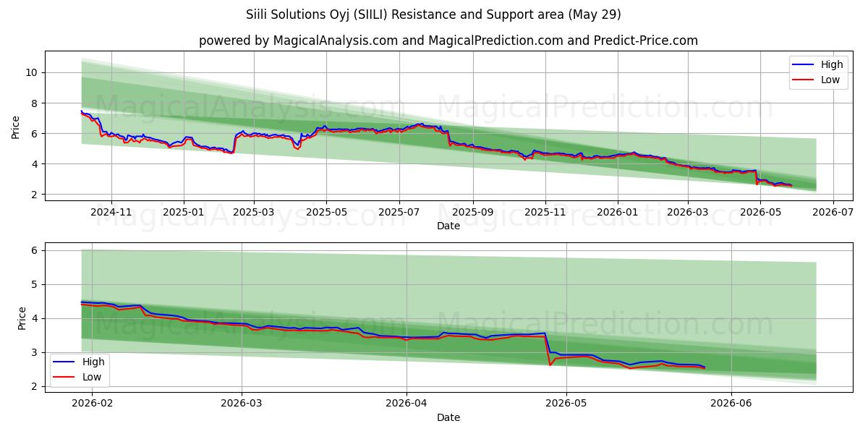Click the 'Price' y-axis label of the top chart

tap(16, 126)
